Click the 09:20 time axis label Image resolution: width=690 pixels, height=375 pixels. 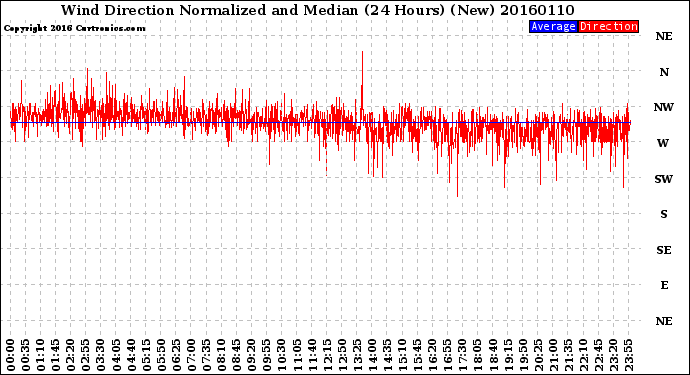(252, 355)
